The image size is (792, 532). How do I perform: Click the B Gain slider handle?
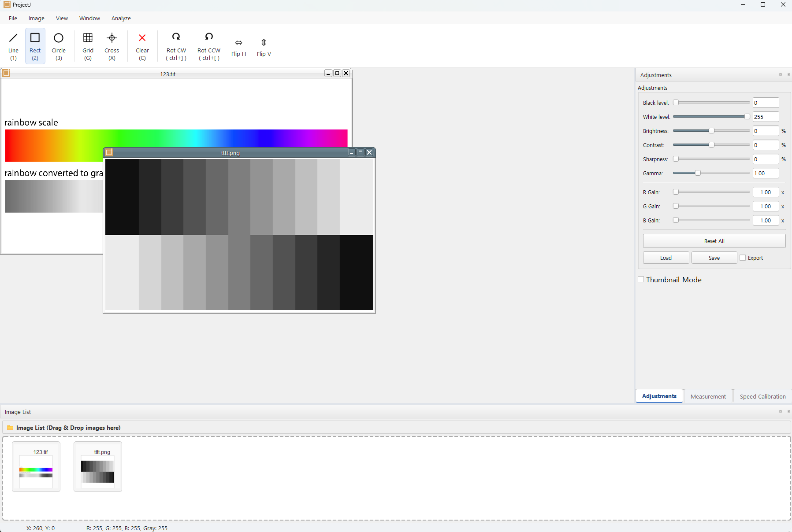(676, 220)
